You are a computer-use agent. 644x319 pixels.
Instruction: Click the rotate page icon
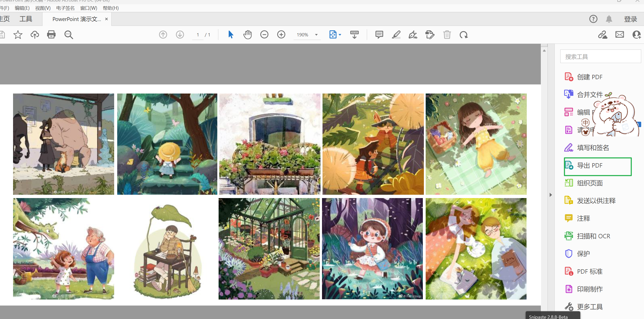(464, 35)
